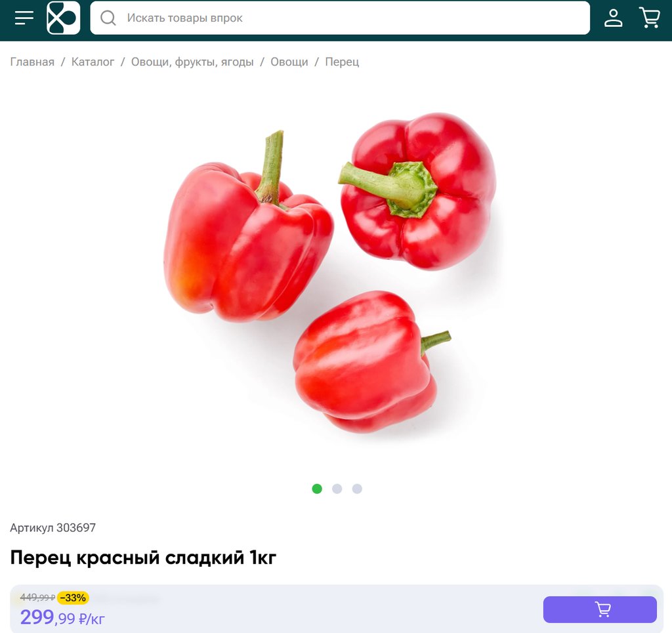Click the purple add-to-cart button

[600, 609]
